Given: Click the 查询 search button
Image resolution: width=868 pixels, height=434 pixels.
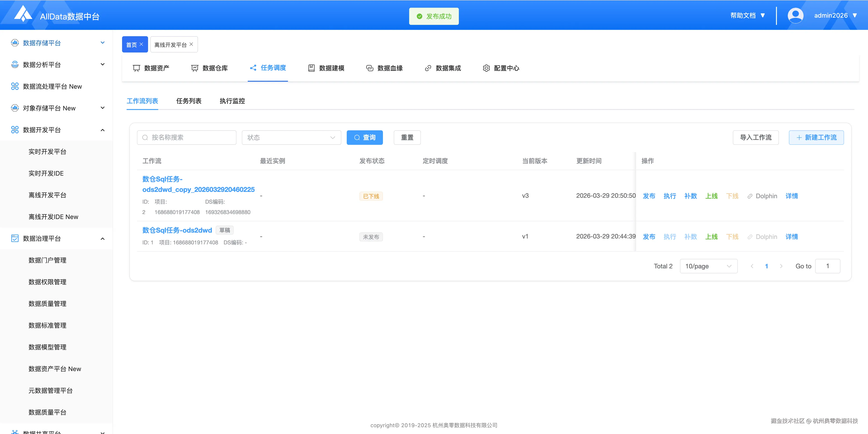Looking at the screenshot, I should (365, 138).
